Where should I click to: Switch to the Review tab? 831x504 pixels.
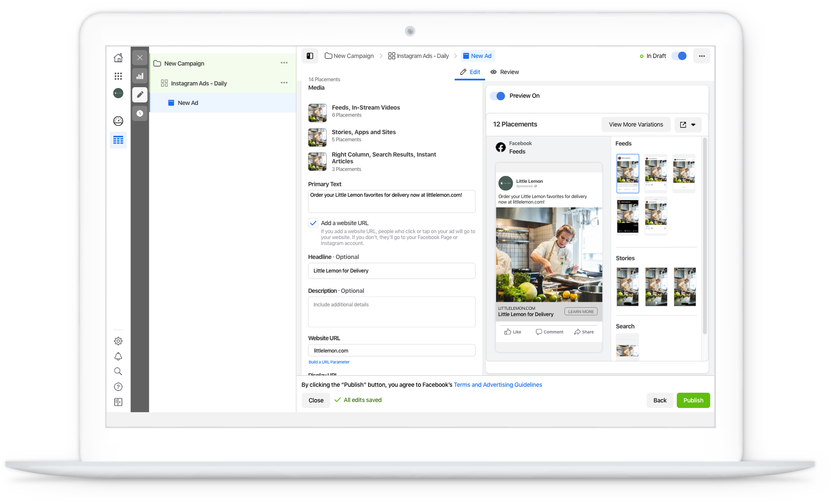[x=505, y=72]
